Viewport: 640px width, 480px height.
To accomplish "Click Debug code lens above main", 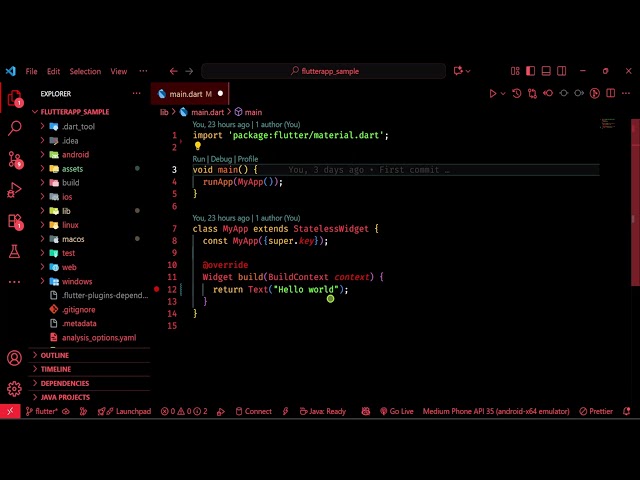I will [221, 159].
